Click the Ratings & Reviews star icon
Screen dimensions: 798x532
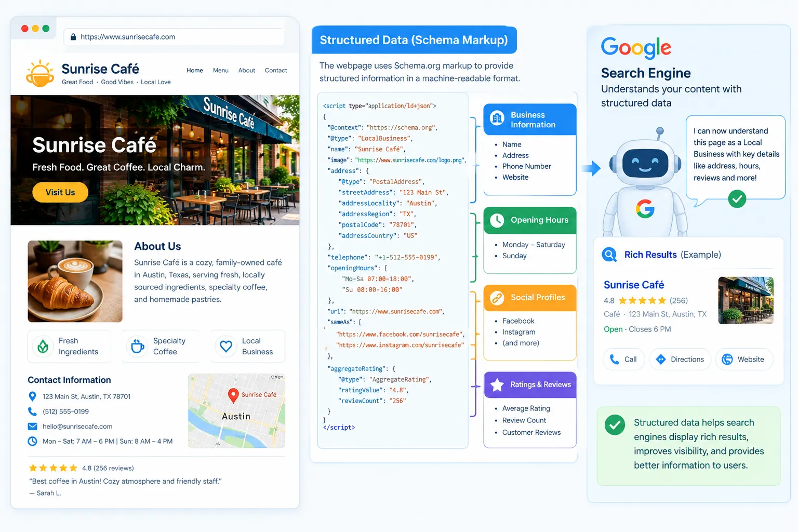(x=497, y=385)
